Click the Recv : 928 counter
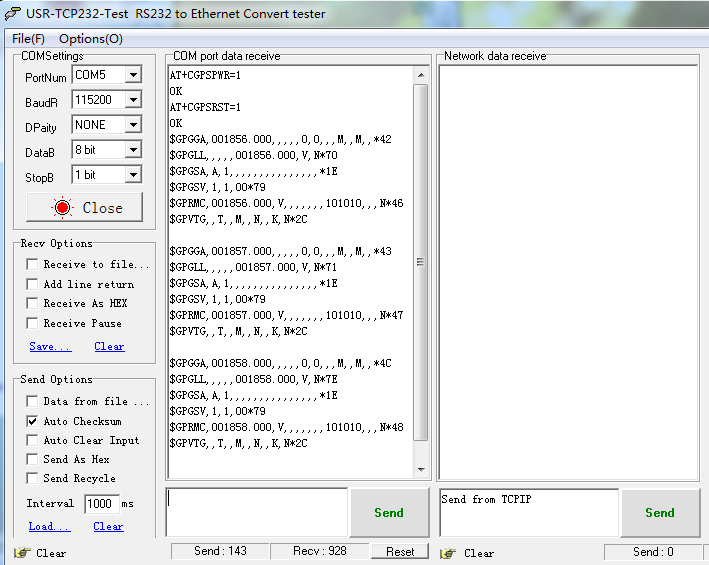709x565 pixels. (x=320, y=551)
